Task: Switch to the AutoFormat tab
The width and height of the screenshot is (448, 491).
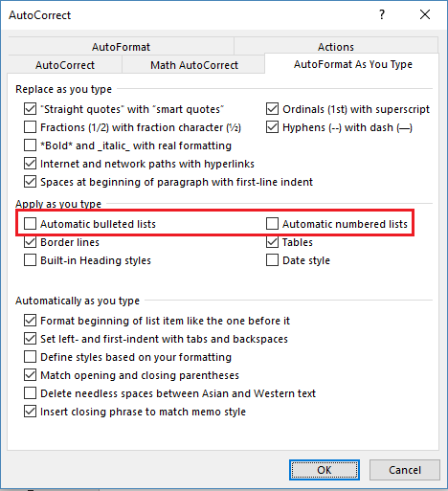Action: (121, 47)
